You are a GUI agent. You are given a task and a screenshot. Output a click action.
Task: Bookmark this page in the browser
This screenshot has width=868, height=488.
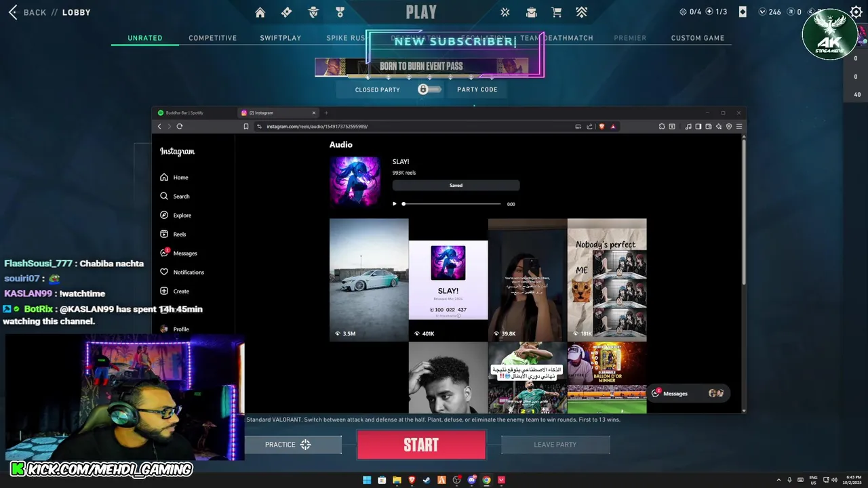click(x=246, y=126)
